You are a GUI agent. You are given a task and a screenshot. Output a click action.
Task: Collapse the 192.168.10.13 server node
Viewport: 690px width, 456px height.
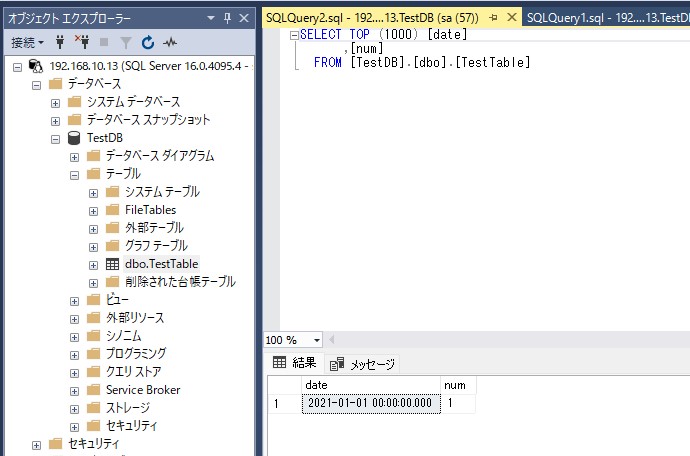(x=17, y=67)
